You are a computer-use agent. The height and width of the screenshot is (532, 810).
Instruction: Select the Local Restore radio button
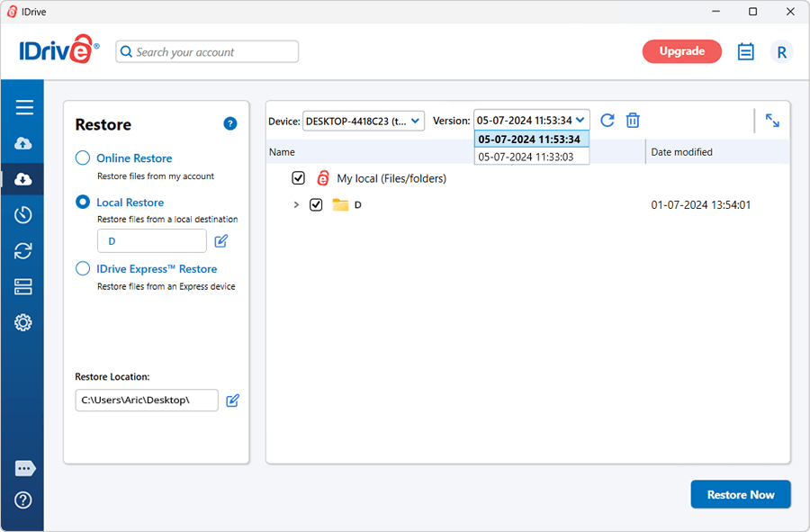click(83, 202)
